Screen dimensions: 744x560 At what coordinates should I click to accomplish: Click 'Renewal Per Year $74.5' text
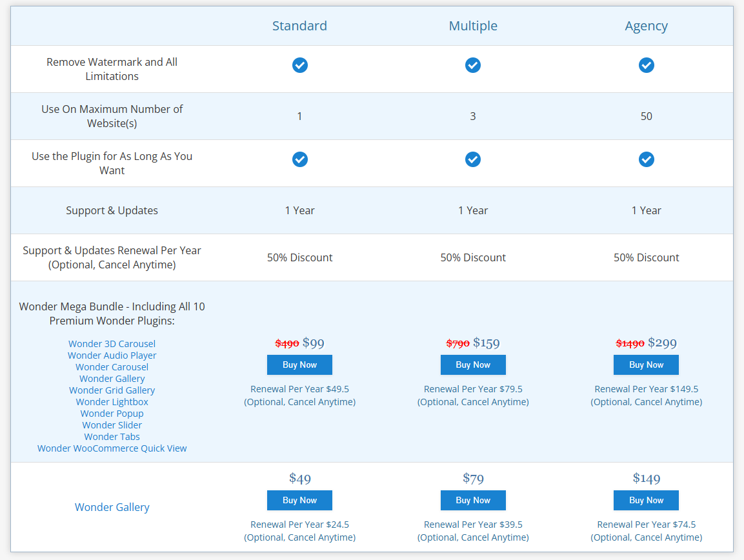click(x=647, y=525)
